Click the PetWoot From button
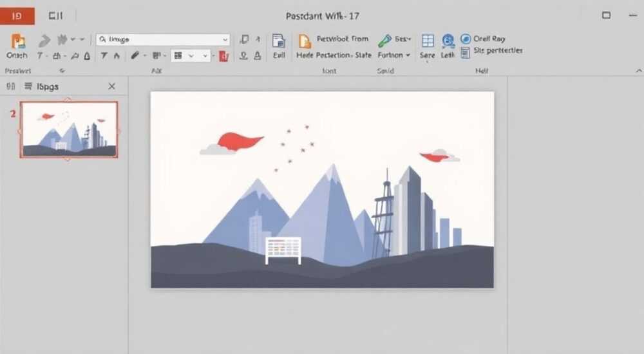 click(342, 39)
